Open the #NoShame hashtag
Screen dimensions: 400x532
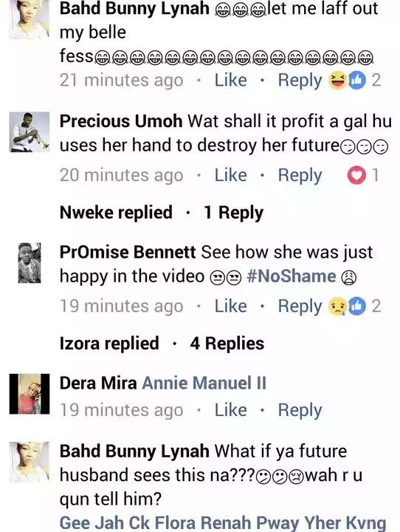[x=292, y=276]
